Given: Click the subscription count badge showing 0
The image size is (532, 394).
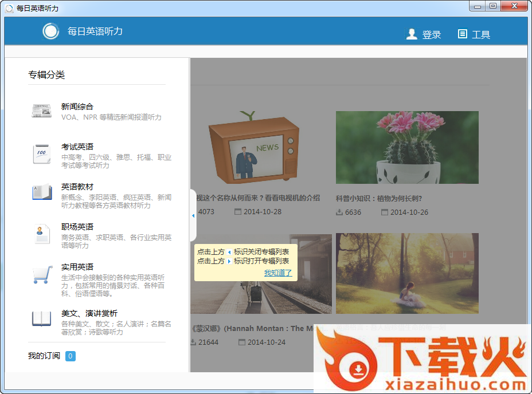Looking at the screenshot, I should pos(70,356).
